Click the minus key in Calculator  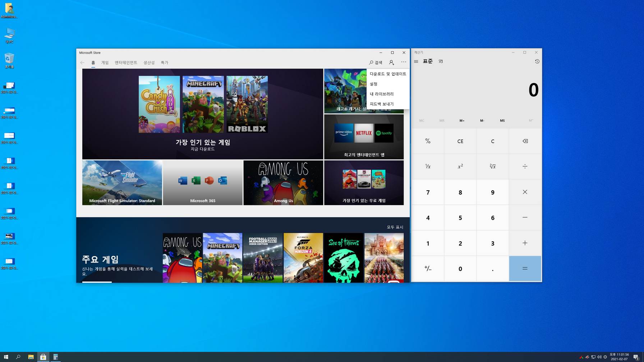pyautogui.click(x=525, y=218)
